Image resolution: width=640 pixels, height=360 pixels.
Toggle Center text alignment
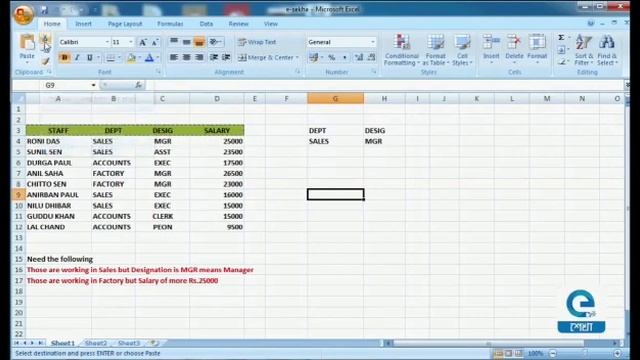187,58
